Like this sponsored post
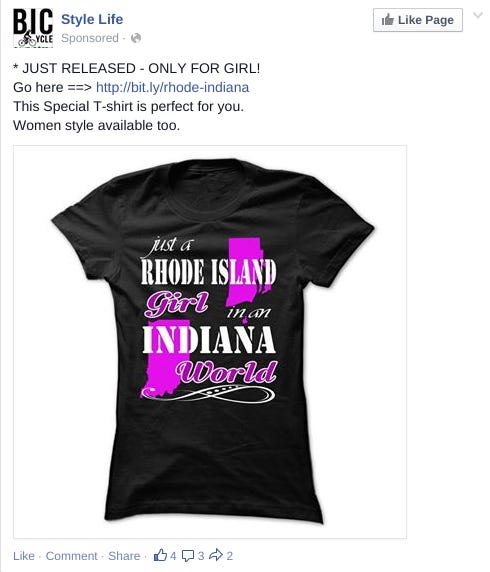 click(x=24, y=556)
